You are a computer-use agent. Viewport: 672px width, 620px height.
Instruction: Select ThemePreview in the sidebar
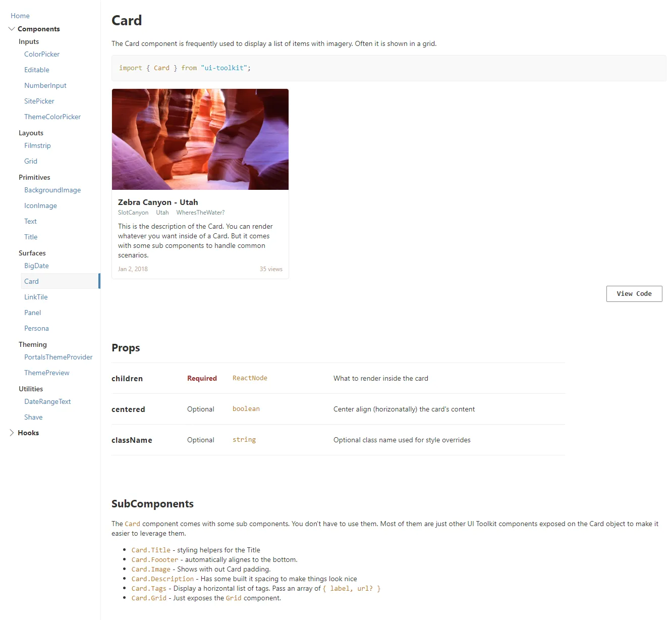pyautogui.click(x=47, y=373)
